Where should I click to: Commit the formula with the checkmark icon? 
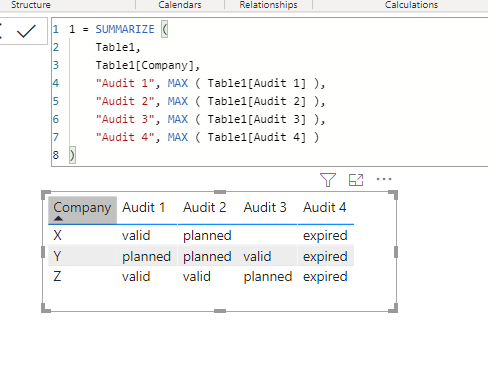26,31
